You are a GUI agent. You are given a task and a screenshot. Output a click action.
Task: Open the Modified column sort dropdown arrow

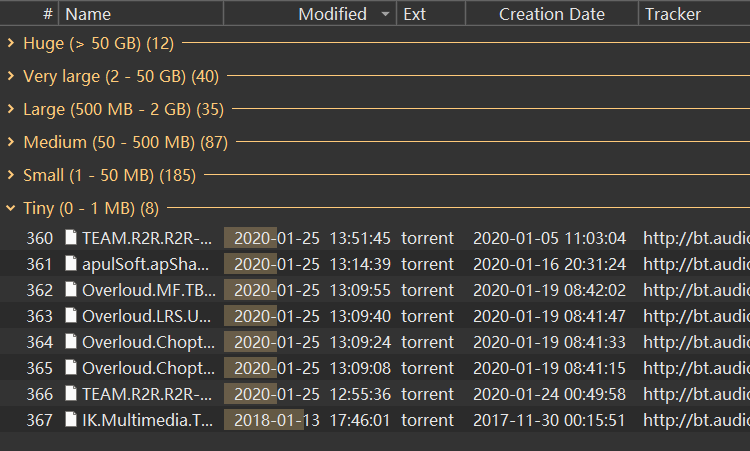pyautogui.click(x=386, y=14)
